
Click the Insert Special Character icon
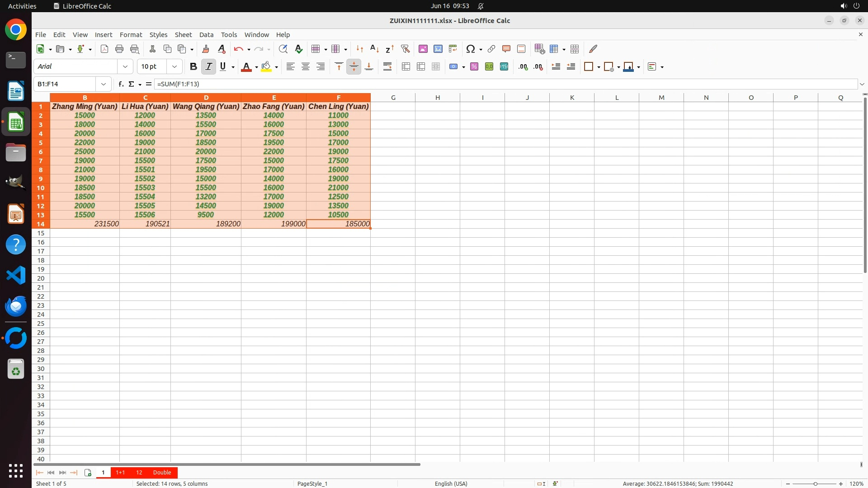point(470,49)
